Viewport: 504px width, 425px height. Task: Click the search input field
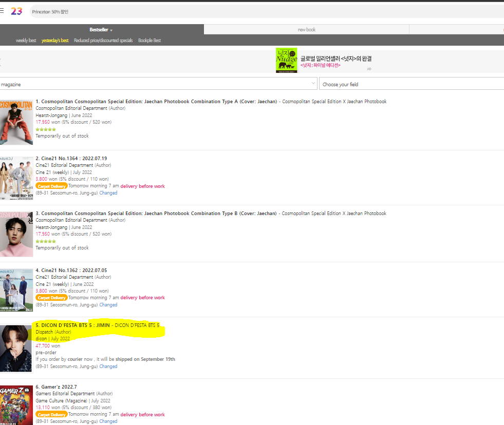coord(267,12)
